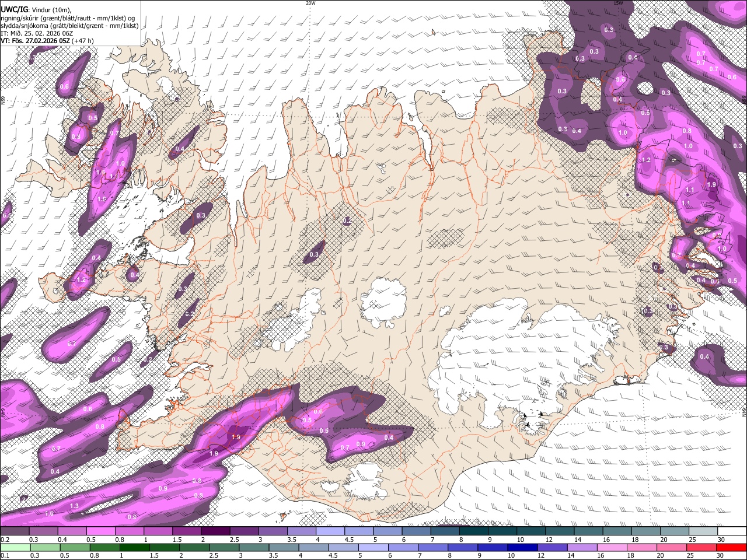Pick snow scale swatch between 20 and 25
747x560 pixels.
(675, 531)
